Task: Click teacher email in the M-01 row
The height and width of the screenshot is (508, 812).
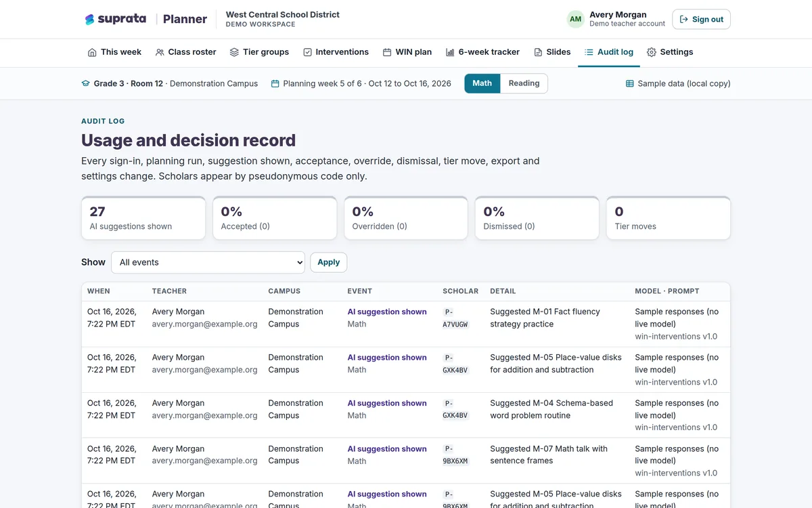Action: point(205,324)
